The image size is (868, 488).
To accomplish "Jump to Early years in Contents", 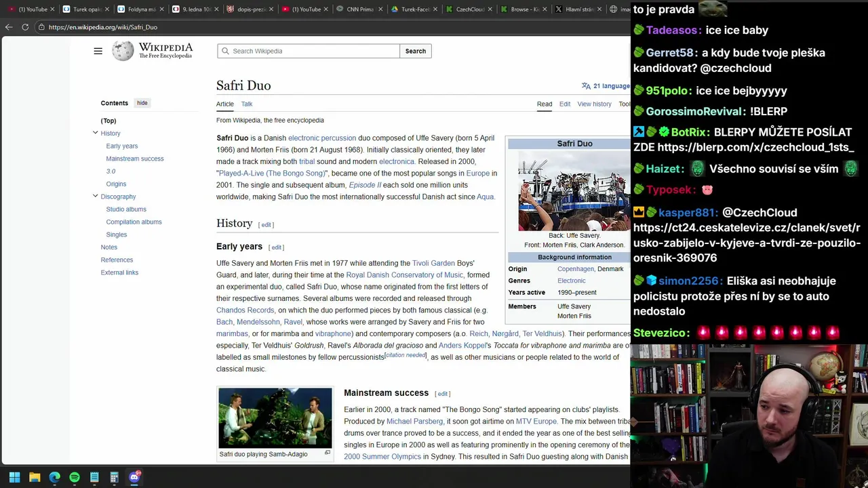I will (x=122, y=146).
